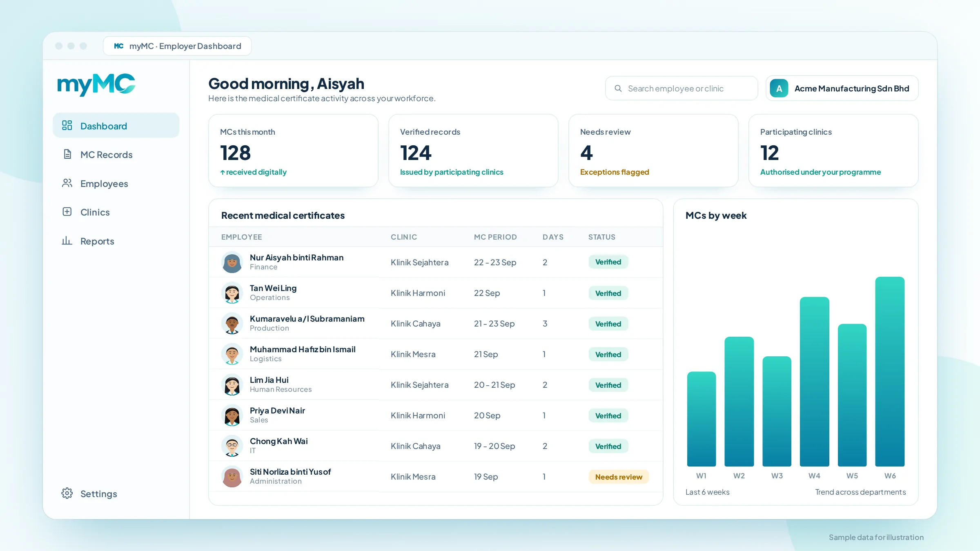Click Chong Kah Wai's avatar
Viewport: 980px width, 551px height.
[x=232, y=446]
